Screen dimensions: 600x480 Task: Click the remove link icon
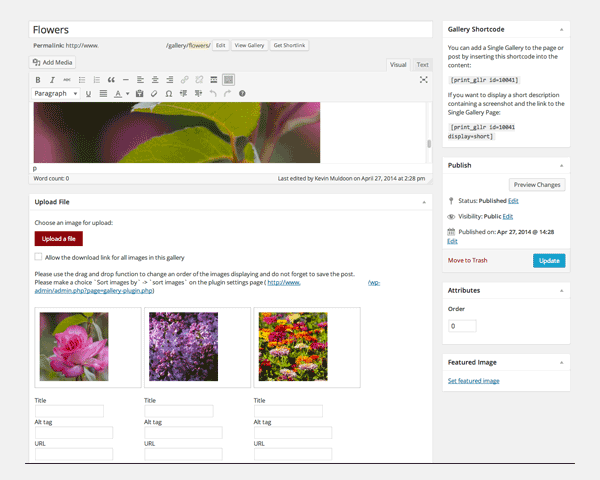click(199, 80)
